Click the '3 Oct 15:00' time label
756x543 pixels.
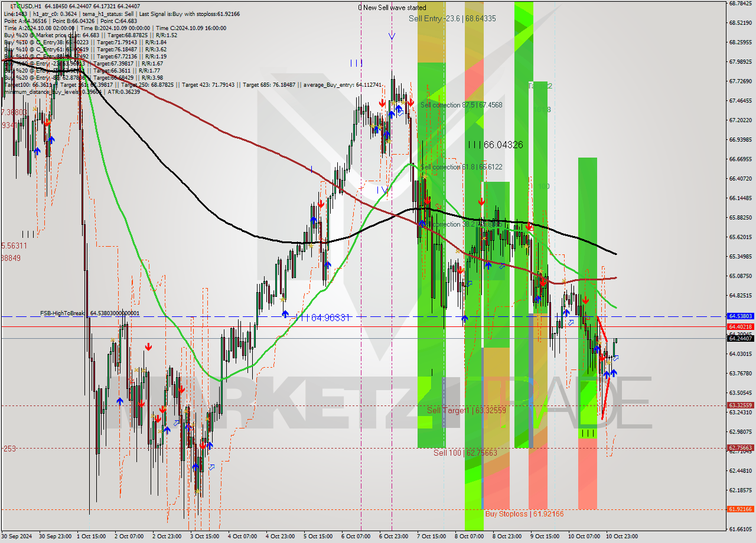(x=205, y=537)
